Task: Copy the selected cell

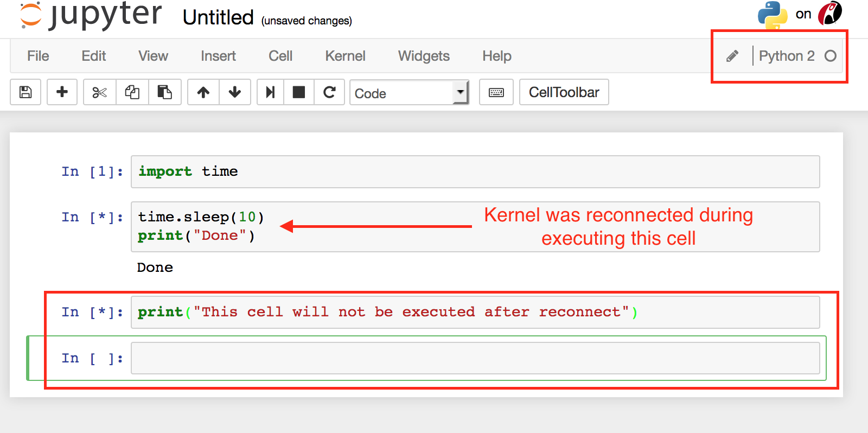Action: 132,92
